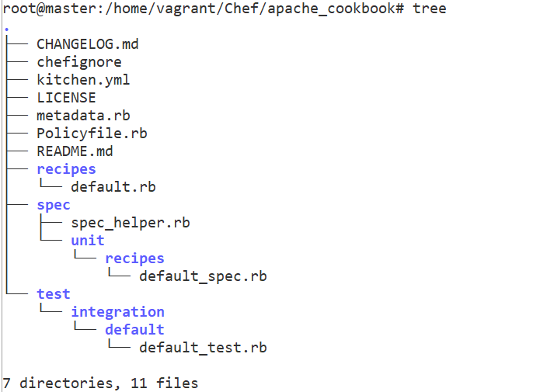The width and height of the screenshot is (533, 392).
Task: Select the default_spec.rb file
Action: (x=203, y=276)
